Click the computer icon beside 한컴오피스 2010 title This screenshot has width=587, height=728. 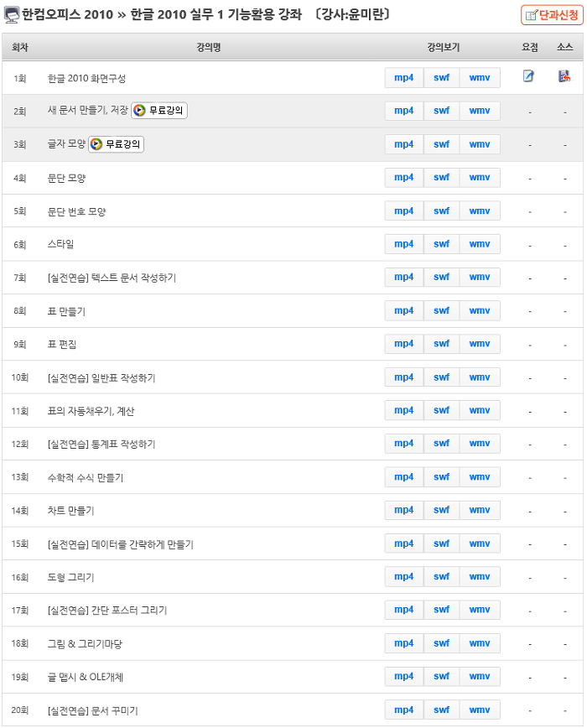pyautogui.click(x=12, y=15)
